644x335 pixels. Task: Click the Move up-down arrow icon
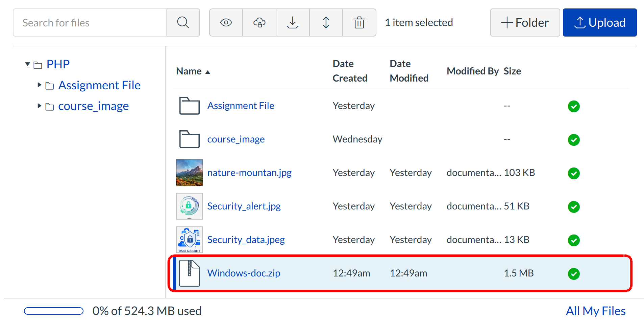pos(326,23)
